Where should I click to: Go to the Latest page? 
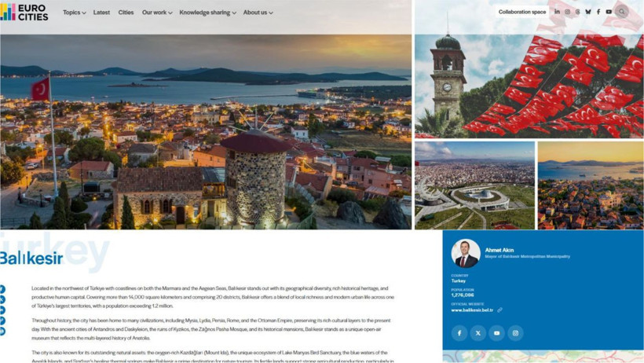[101, 13]
